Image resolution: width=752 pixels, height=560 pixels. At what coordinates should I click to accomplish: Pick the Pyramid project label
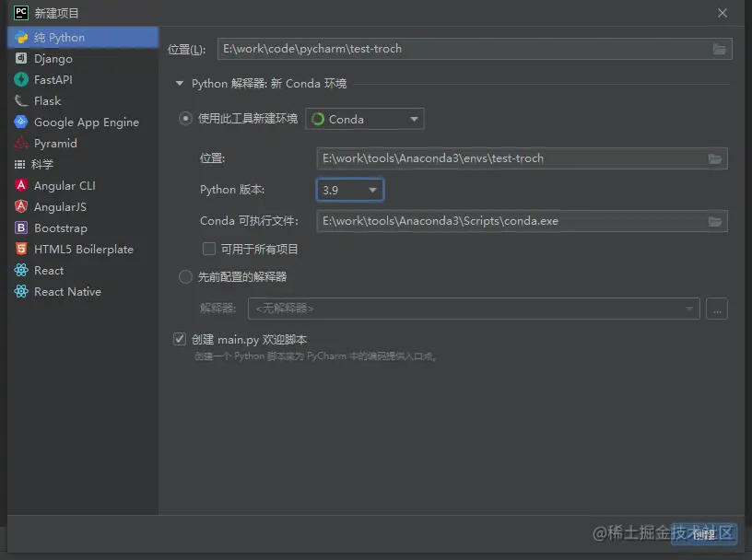[x=55, y=144]
